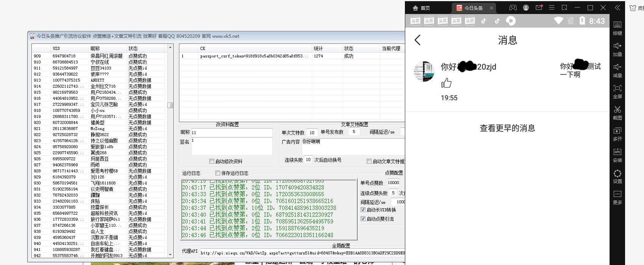
Task: Focus the 昵称 input field in 改资料配置
Action: (232, 132)
